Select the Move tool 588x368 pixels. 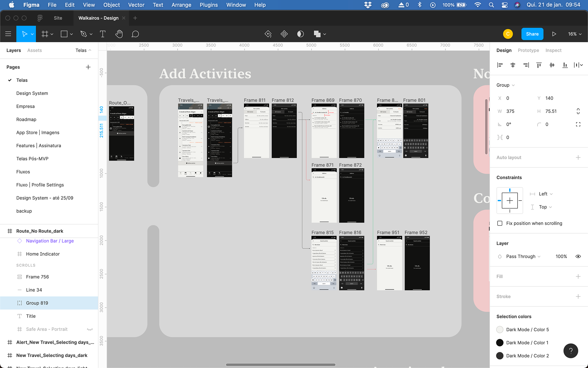click(24, 34)
